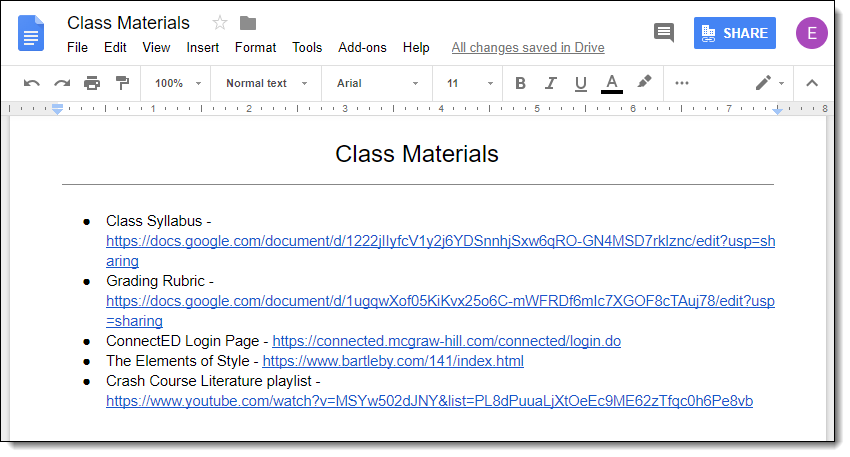Open the Grading Rubric docs link
The width and height of the screenshot is (850, 457).
tap(440, 311)
